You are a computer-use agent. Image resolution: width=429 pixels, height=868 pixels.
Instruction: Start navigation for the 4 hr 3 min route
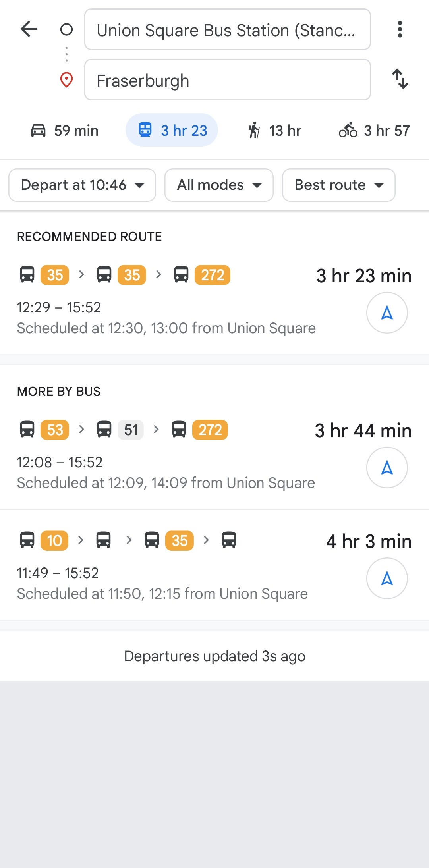387,579
